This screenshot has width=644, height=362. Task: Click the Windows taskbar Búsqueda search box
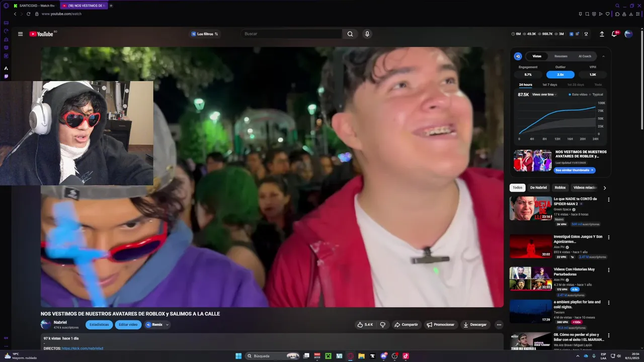click(273, 356)
